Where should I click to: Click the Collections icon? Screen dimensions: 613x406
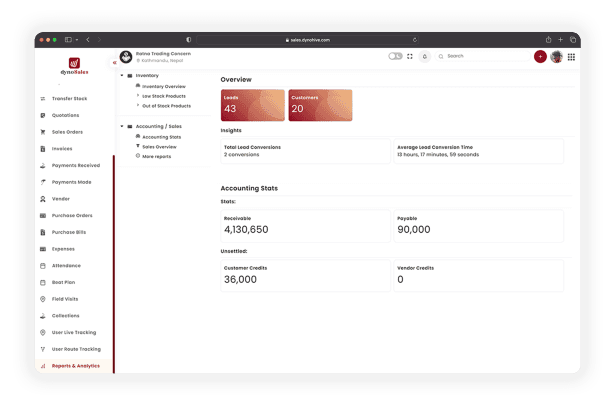tap(43, 316)
